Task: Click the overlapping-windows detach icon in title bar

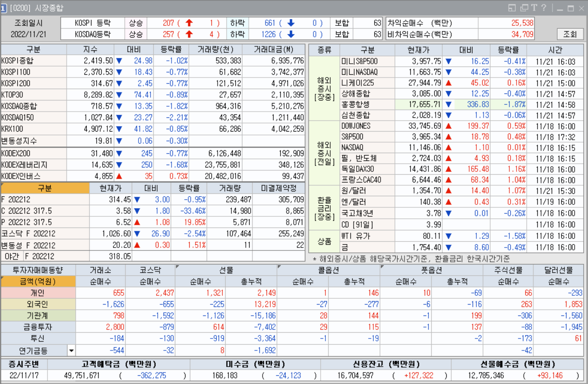Action: pos(524,8)
